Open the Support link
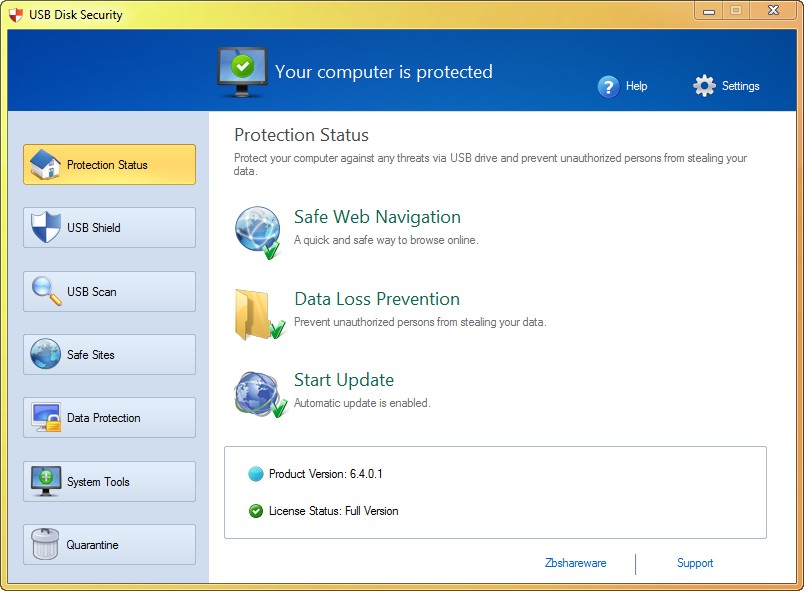Screen dimensions: 804x591 [695, 563]
